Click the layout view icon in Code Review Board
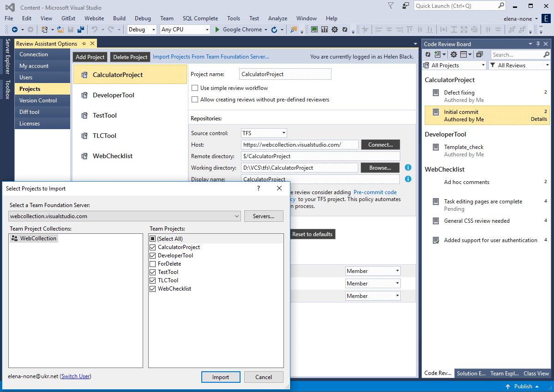554x392 pixels. click(464, 55)
